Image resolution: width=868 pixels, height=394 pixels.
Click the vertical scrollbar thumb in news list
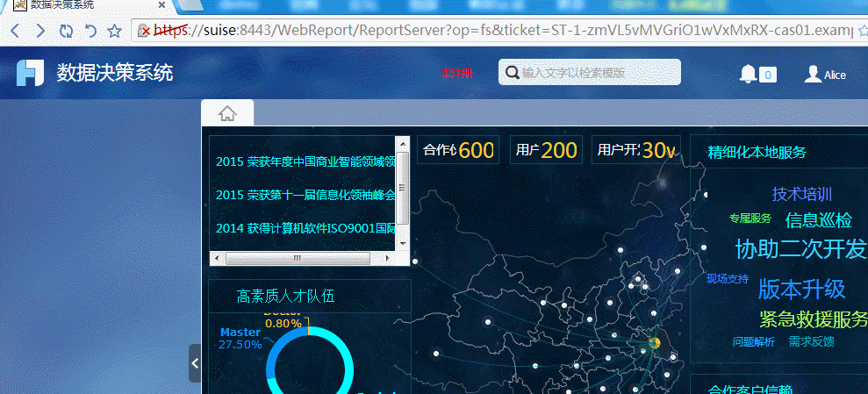tap(403, 188)
